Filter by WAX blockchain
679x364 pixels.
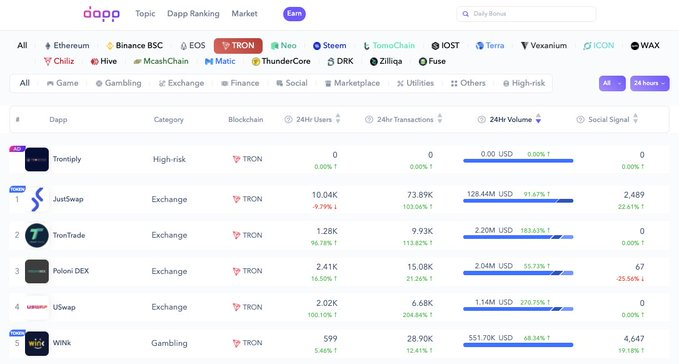coord(645,45)
